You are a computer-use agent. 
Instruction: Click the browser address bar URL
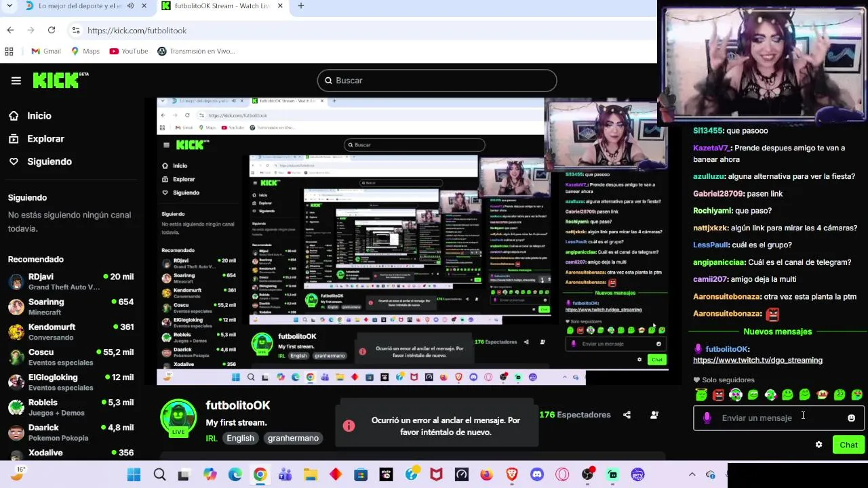point(137,30)
